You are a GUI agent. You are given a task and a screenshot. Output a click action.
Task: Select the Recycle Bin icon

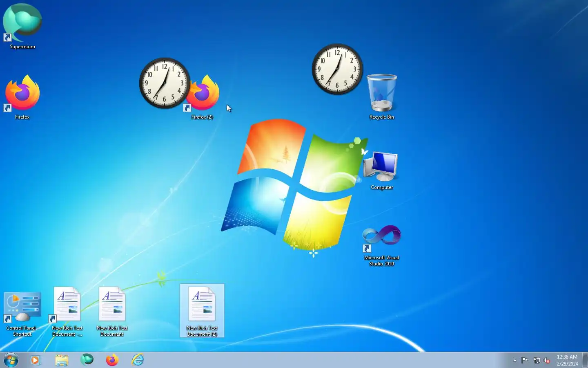pos(382,97)
